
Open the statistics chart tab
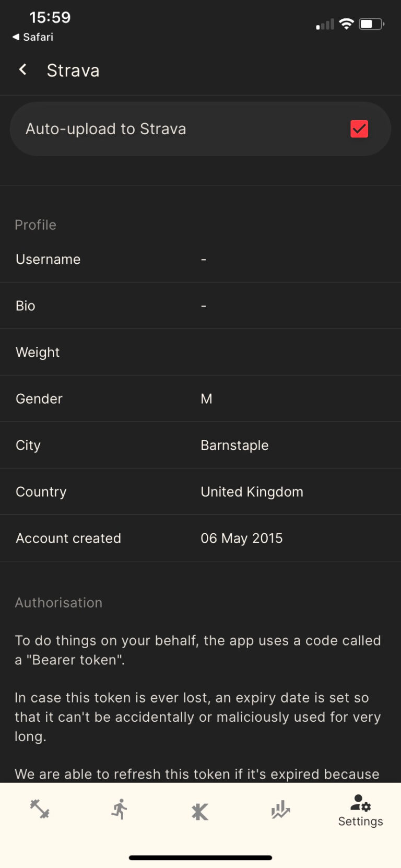280,810
